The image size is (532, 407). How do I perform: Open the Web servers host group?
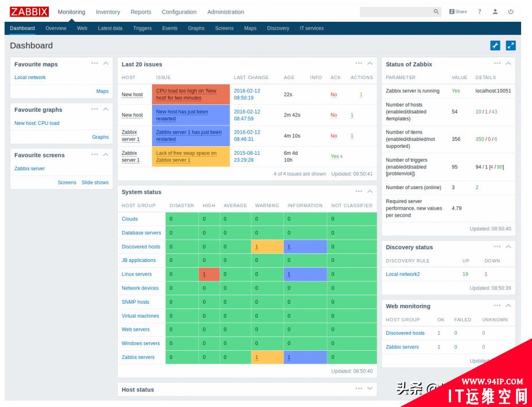[x=135, y=330]
